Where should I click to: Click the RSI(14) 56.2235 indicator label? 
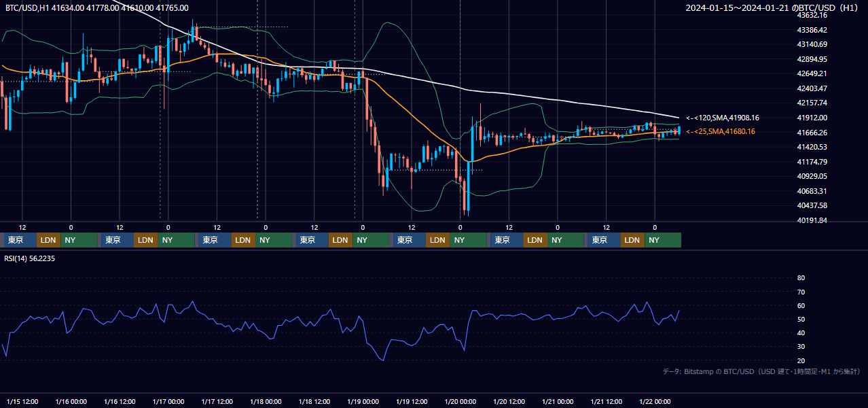pos(30,258)
